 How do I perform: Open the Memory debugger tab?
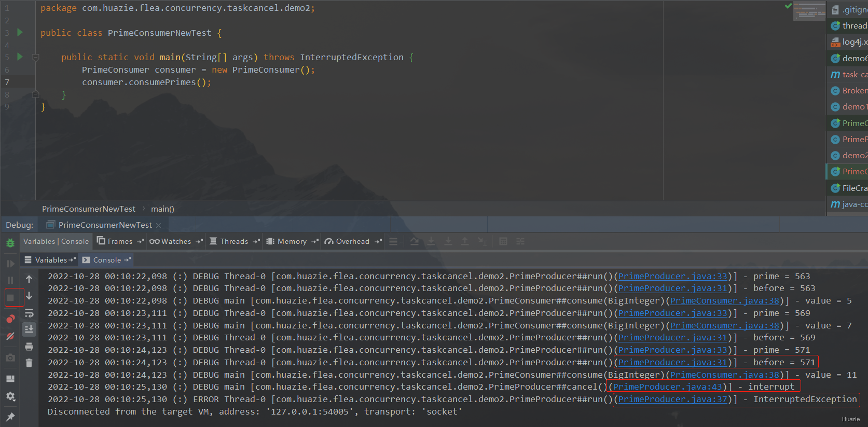point(286,241)
